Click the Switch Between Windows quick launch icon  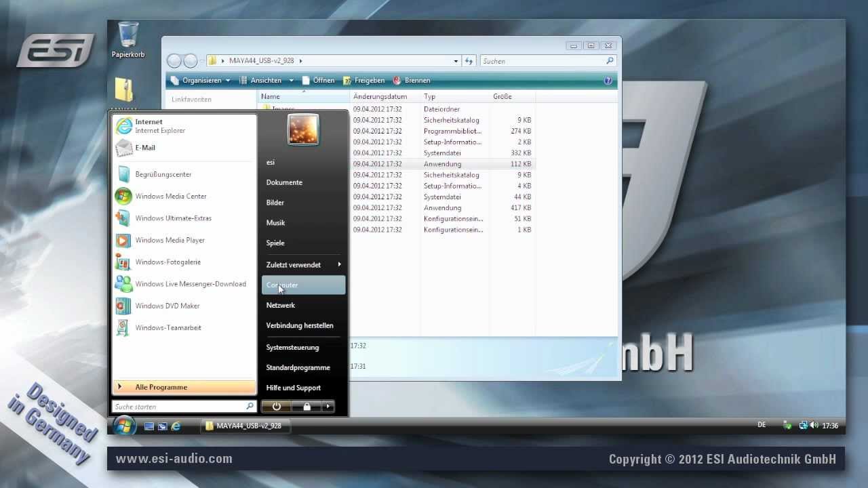pyautogui.click(x=163, y=426)
